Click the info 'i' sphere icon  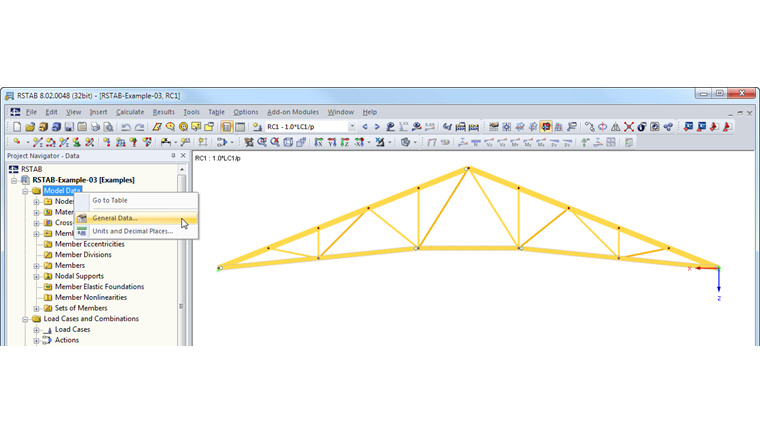642,127
